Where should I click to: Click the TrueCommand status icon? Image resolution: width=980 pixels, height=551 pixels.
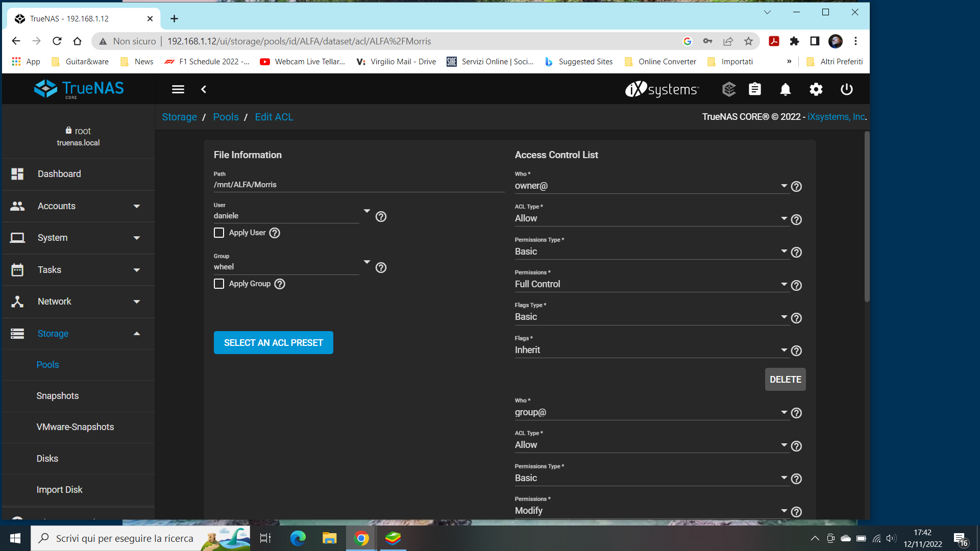tap(728, 90)
